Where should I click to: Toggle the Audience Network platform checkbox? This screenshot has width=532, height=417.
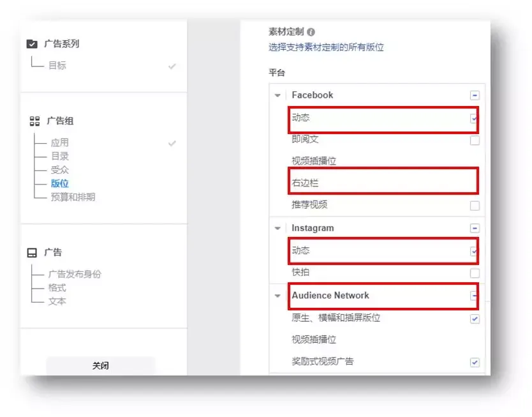click(x=474, y=296)
